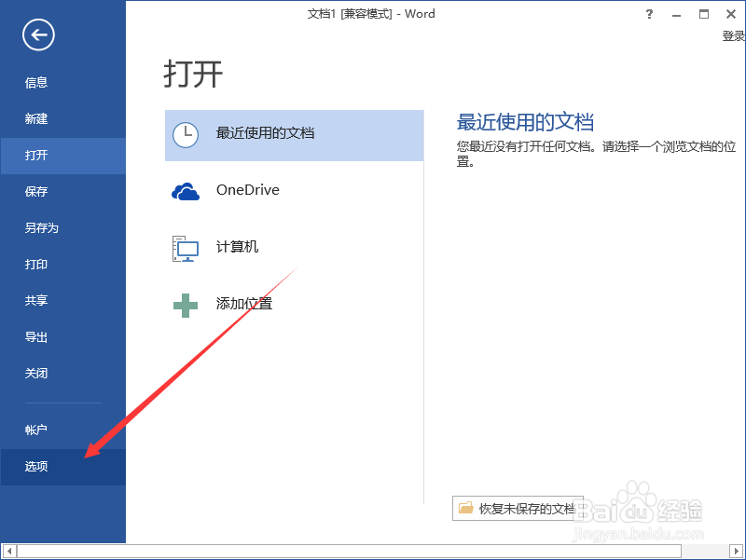The width and height of the screenshot is (746, 560).
Task: Select the 打开 sidebar item
Action: [62, 156]
